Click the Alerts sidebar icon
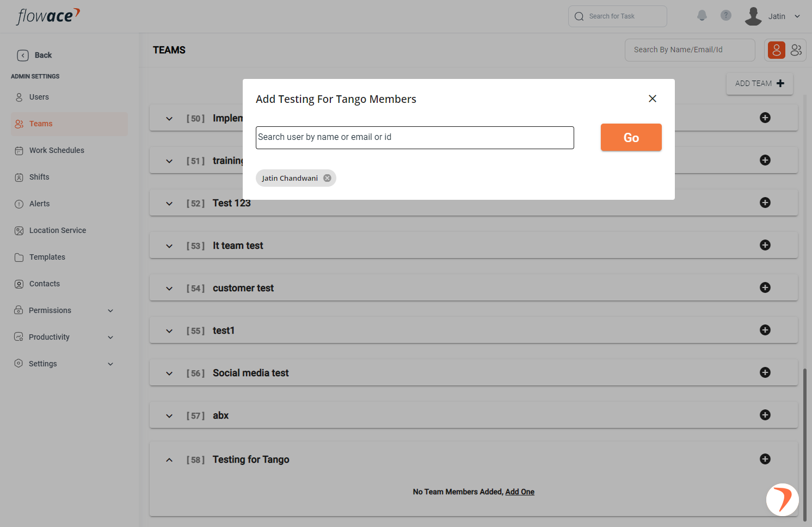Screen dimensions: 812x527 pos(19,204)
